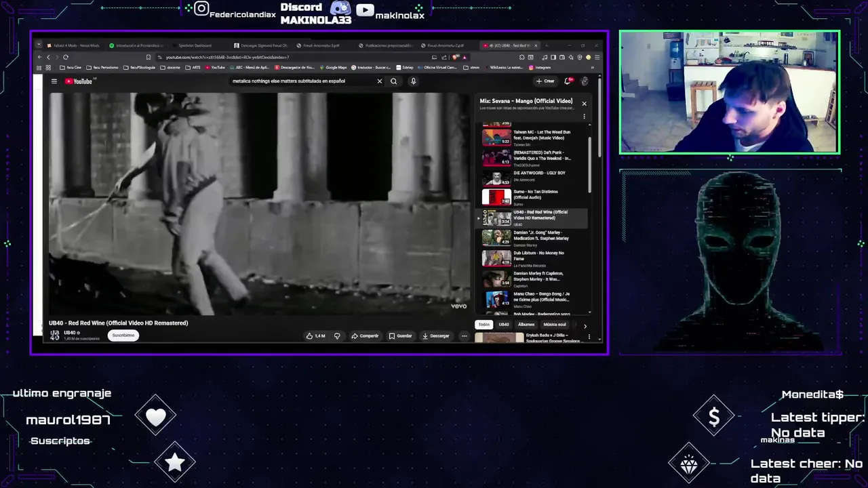The width and height of the screenshot is (868, 488).
Task: Open Erykah Badu video options menu
Action: point(589,337)
